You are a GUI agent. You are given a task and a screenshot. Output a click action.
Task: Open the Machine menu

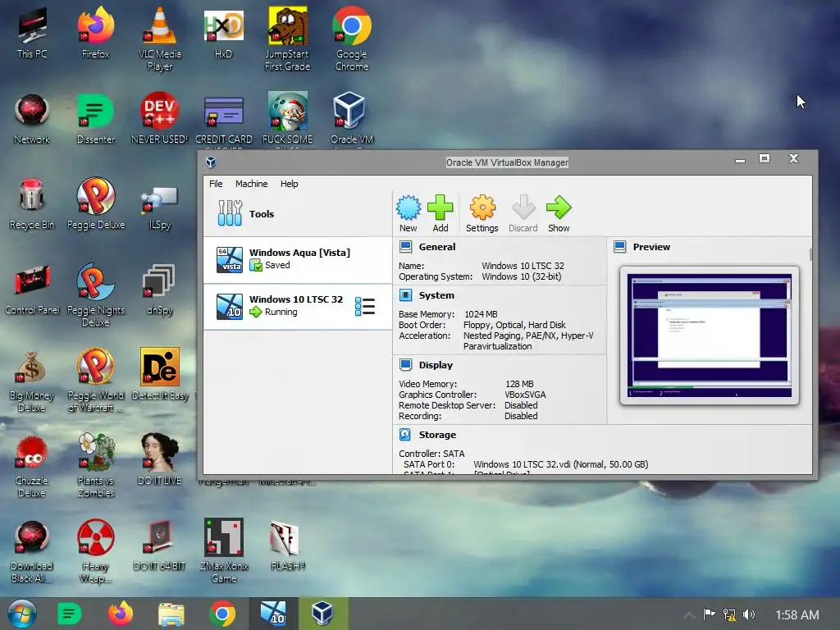point(251,184)
